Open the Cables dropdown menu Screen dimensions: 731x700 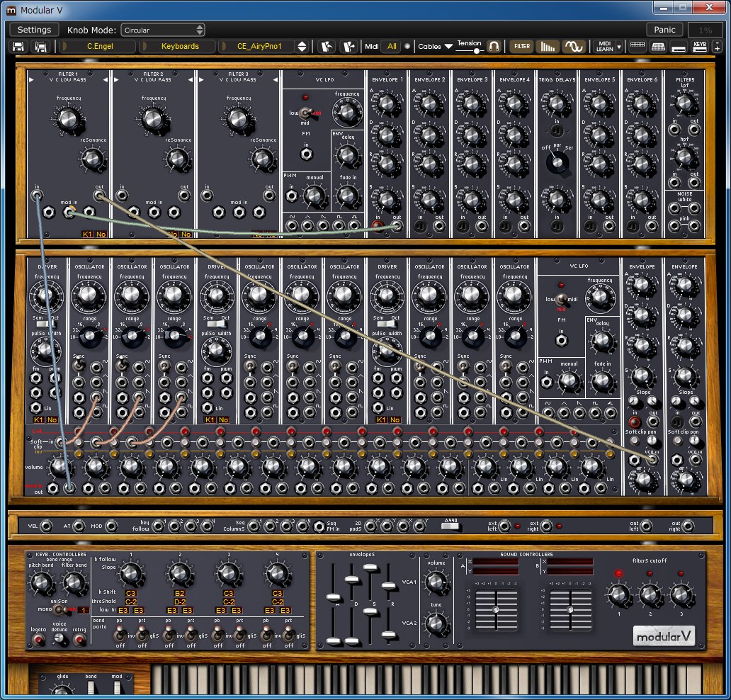click(x=435, y=46)
